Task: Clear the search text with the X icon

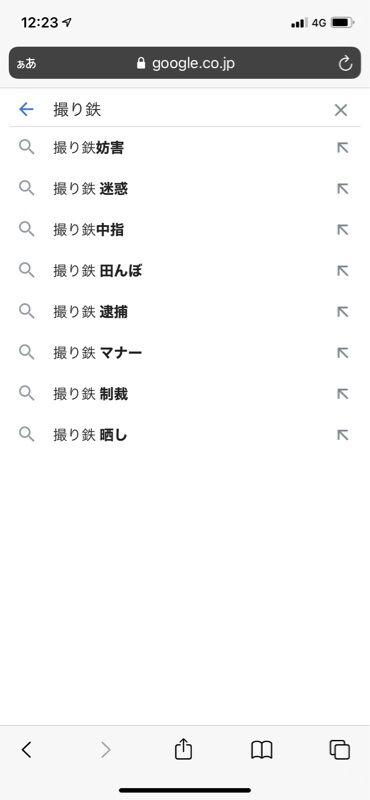Action: pyautogui.click(x=341, y=110)
